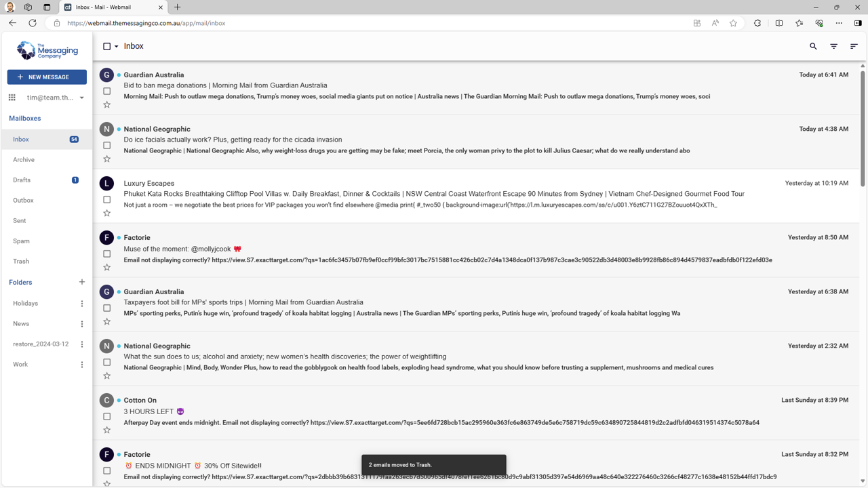Click Today at 6:41 AM timestamp
This screenshot has height=488, width=868.
click(823, 75)
